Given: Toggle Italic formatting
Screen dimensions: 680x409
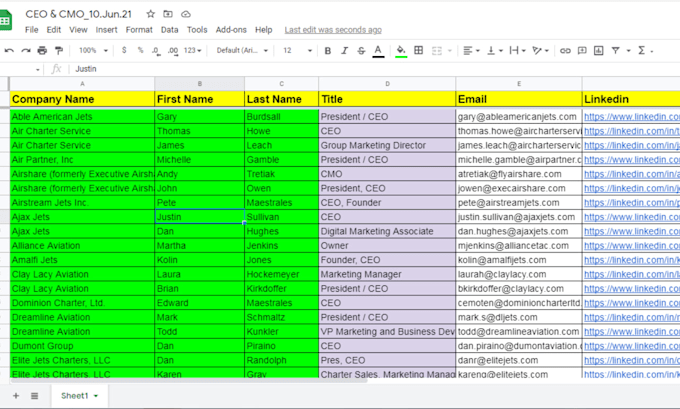Looking at the screenshot, I should click(x=344, y=51).
